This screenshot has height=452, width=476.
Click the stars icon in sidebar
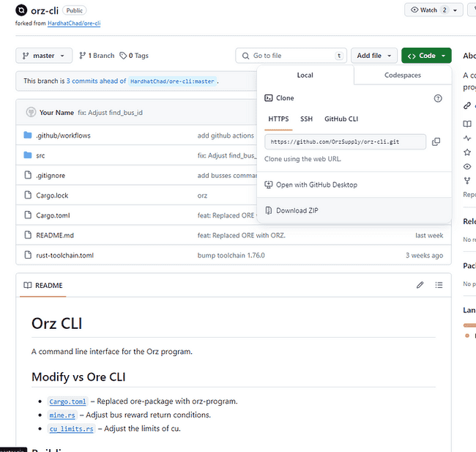point(467,152)
